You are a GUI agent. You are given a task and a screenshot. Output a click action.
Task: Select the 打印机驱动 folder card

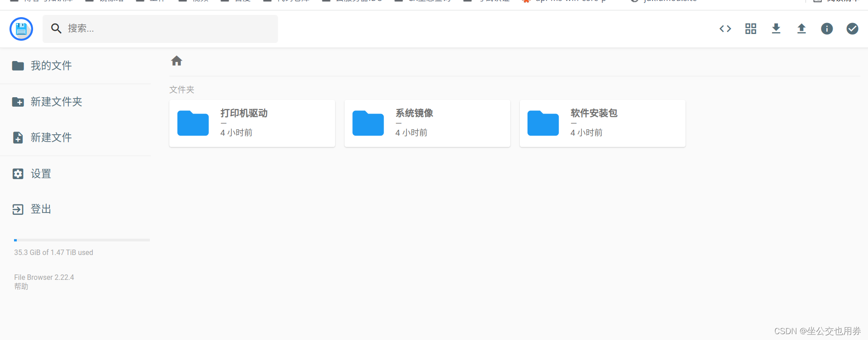(252, 123)
